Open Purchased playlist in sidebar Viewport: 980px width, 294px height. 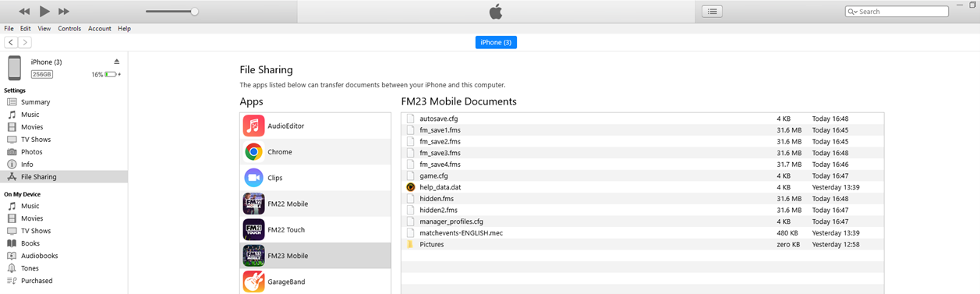37,281
